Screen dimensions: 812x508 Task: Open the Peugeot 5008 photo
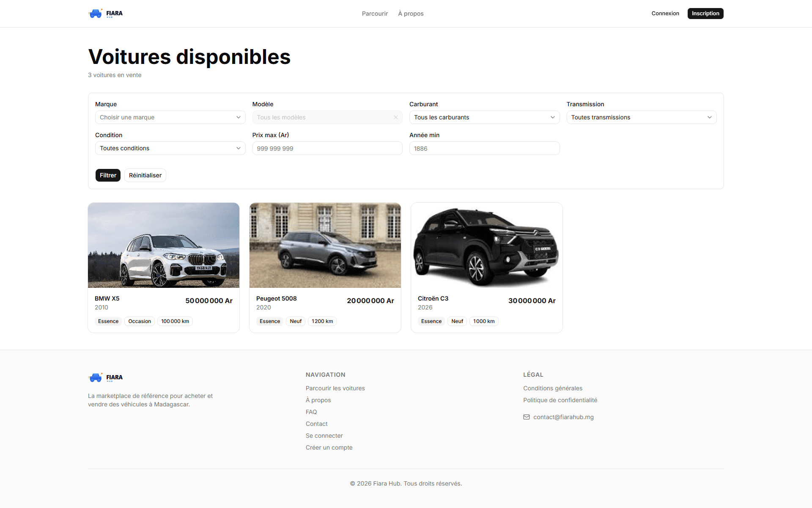[x=325, y=245]
